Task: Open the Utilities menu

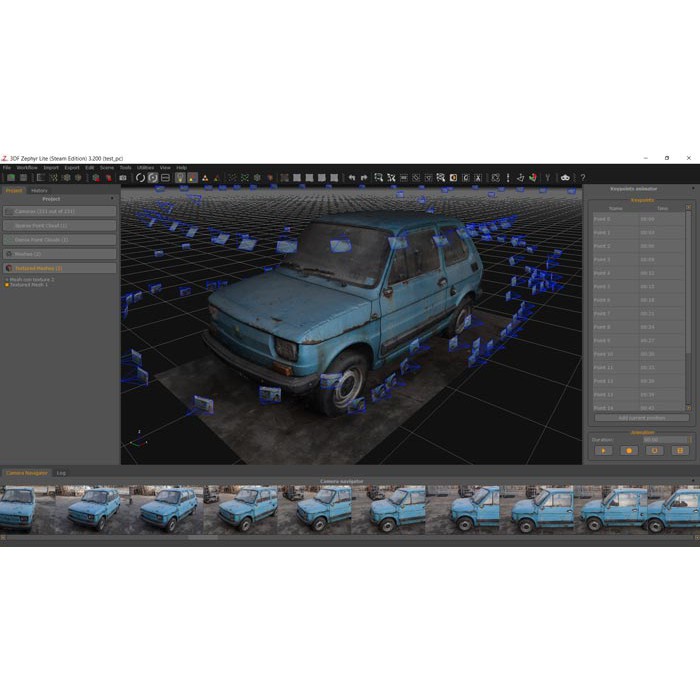Action: (x=146, y=168)
